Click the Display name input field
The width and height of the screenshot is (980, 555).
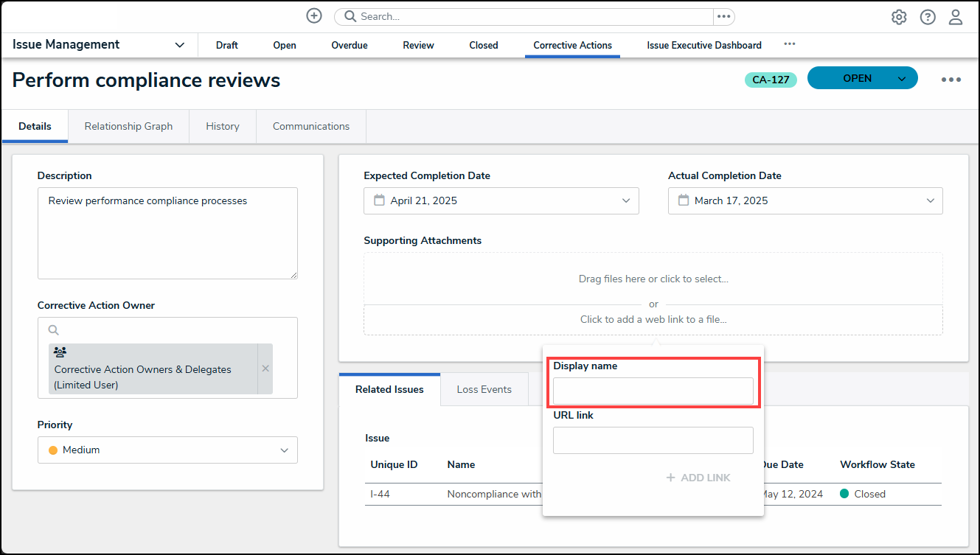coord(653,391)
